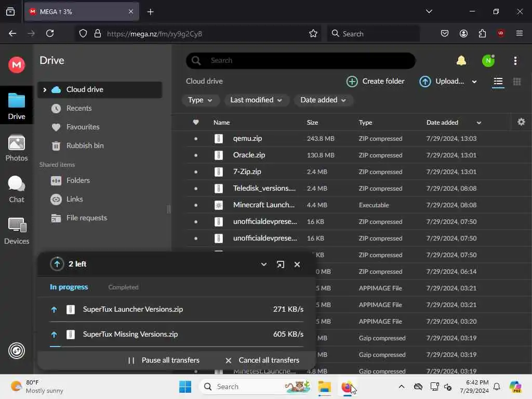Cancel all transfers

[262, 361]
